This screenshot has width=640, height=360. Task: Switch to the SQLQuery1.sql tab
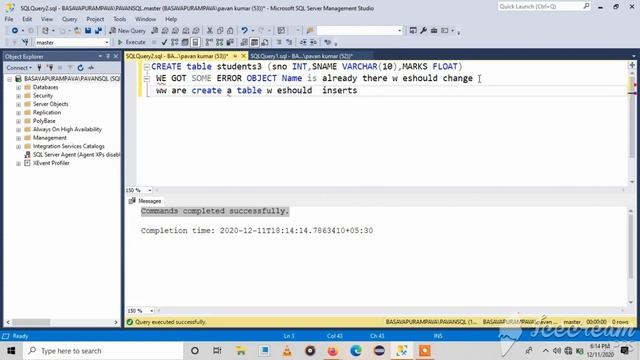301,56
